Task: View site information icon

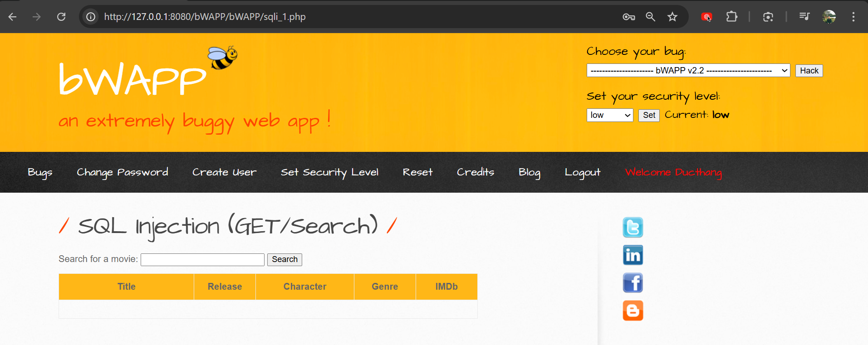Action: tap(91, 17)
